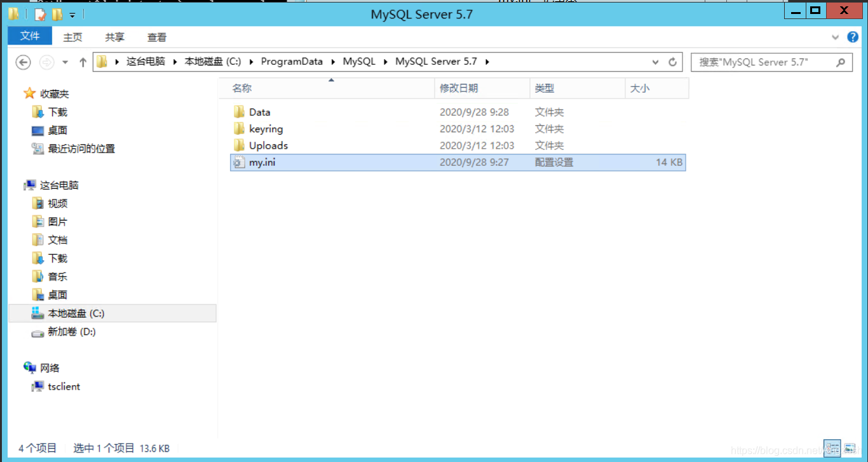Image resolution: width=868 pixels, height=462 pixels.
Task: Open the recent locations dropdown arrow
Action: click(x=65, y=62)
